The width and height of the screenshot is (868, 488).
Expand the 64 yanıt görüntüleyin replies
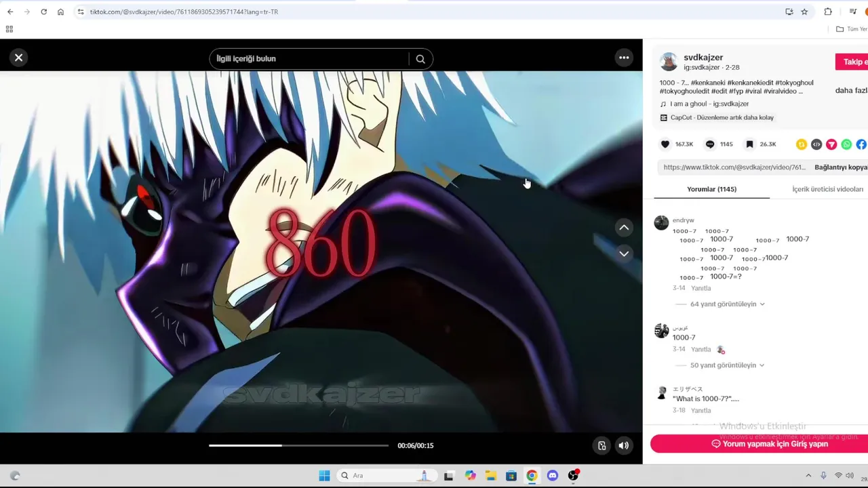pos(727,304)
